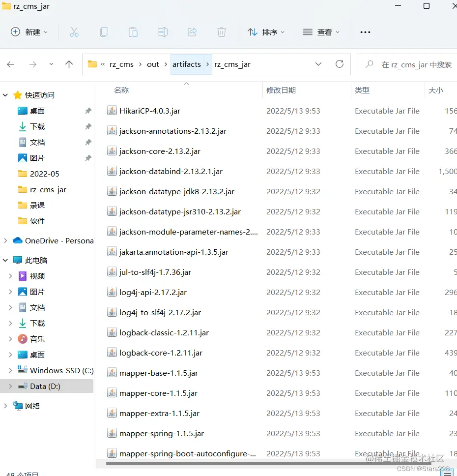Click the refresh button in address bar
The height and width of the screenshot is (476, 457).
pyautogui.click(x=340, y=64)
